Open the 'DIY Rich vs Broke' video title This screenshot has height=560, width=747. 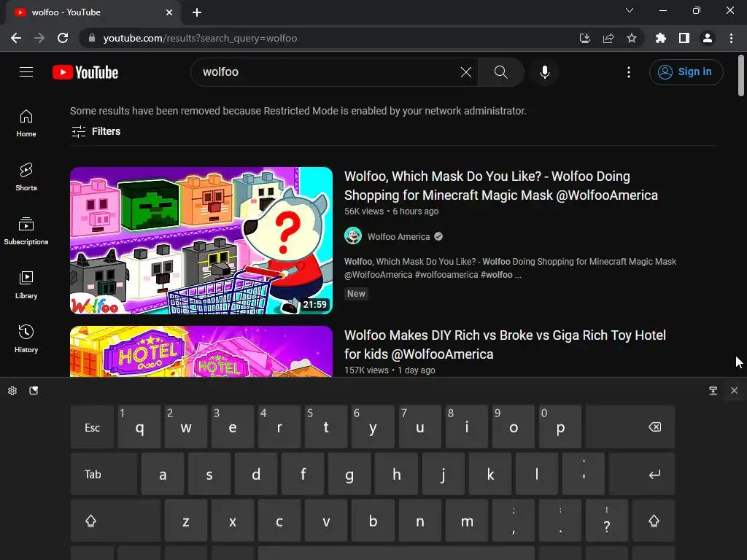[505, 345]
